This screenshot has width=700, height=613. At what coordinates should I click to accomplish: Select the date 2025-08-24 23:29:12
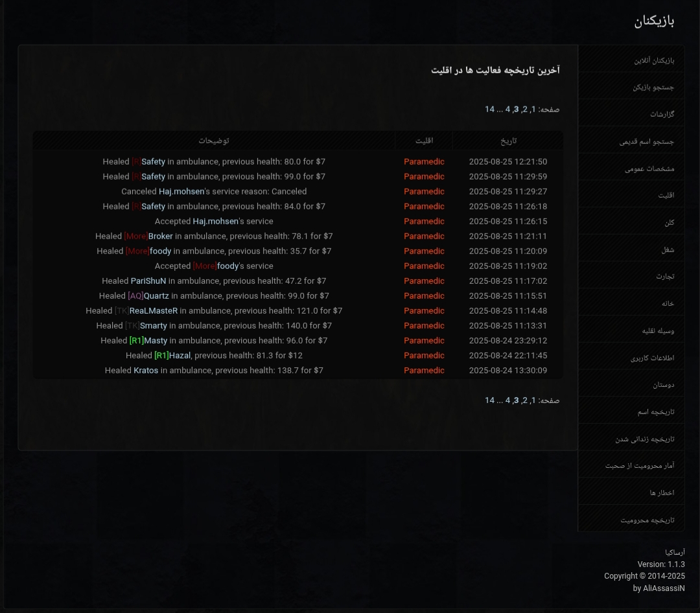pos(508,341)
